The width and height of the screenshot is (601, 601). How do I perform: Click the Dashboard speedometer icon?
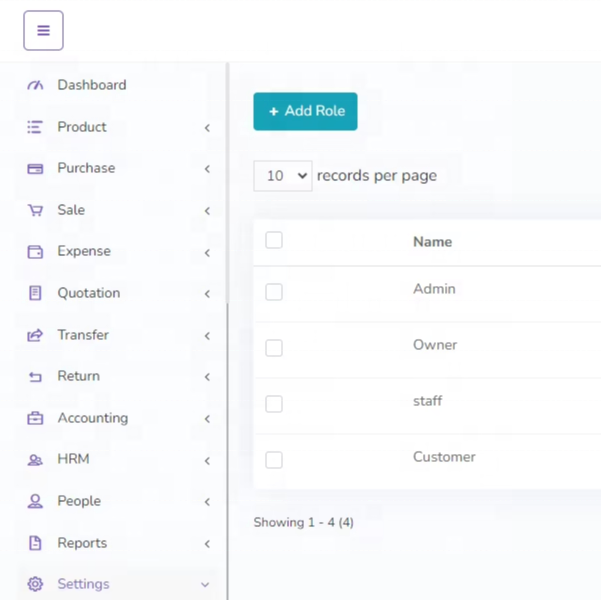click(35, 86)
